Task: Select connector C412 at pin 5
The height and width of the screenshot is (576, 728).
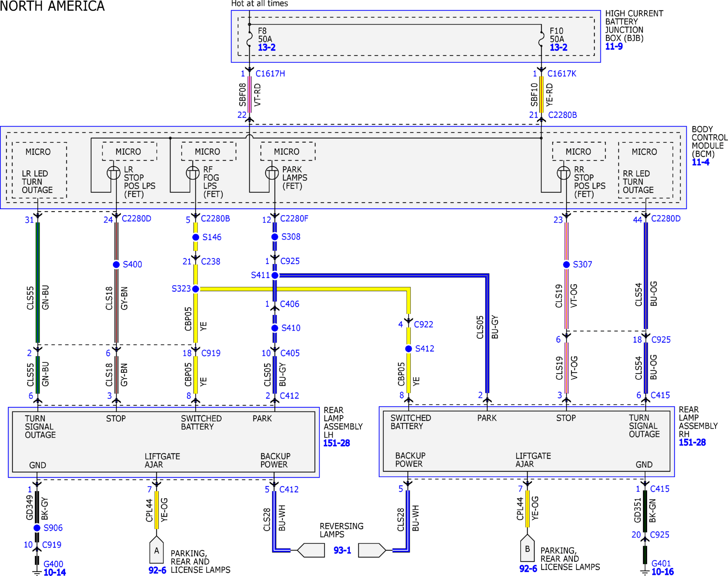Action: coord(289,490)
